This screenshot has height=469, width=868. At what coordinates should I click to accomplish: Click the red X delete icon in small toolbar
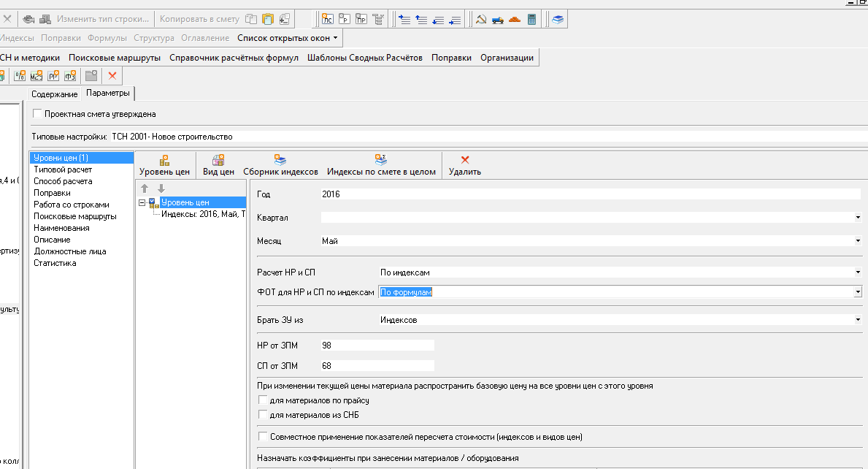point(112,75)
